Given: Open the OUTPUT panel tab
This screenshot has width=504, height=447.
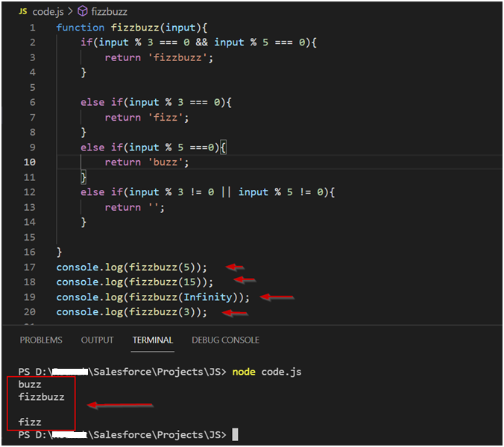Looking at the screenshot, I should tap(97, 340).
